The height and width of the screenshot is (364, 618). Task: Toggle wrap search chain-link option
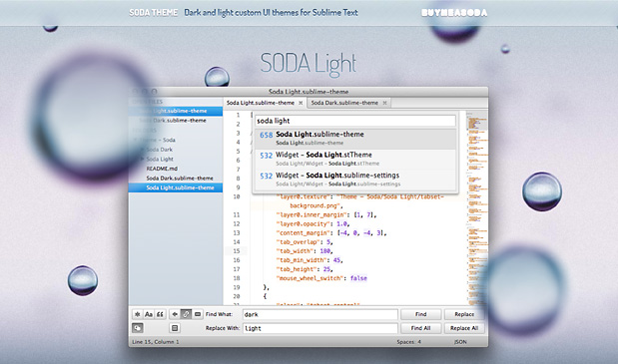186,314
